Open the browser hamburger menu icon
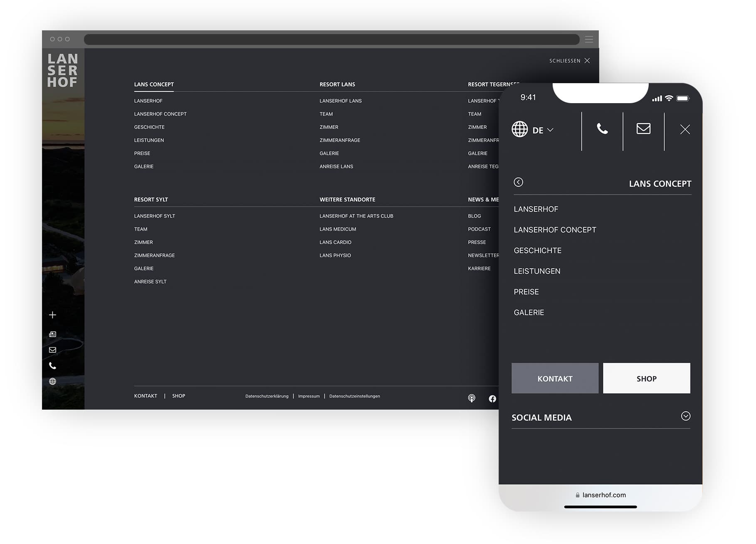 pyautogui.click(x=589, y=40)
